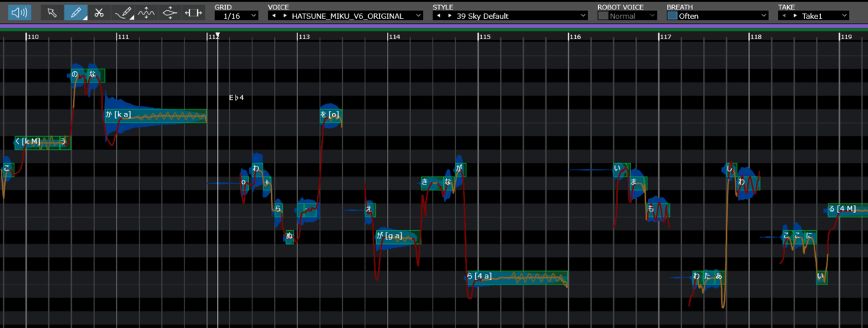
Task: Click the E♭4 pitch label
Action: coord(237,97)
